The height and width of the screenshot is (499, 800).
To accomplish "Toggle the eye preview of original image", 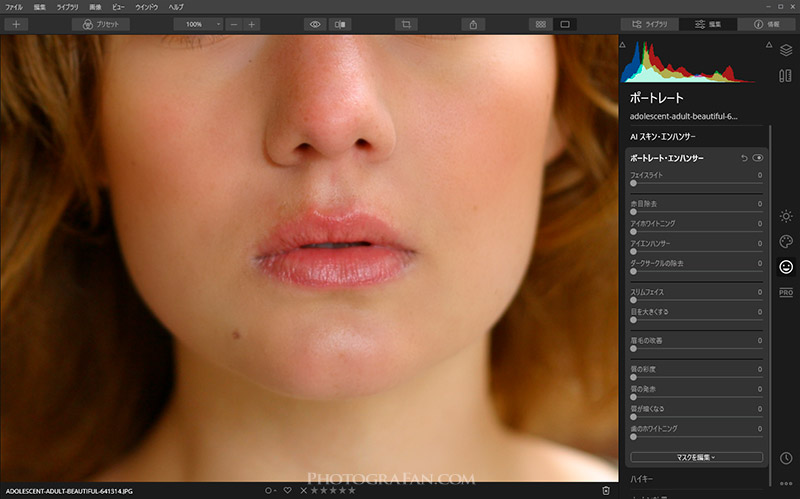I will point(315,24).
